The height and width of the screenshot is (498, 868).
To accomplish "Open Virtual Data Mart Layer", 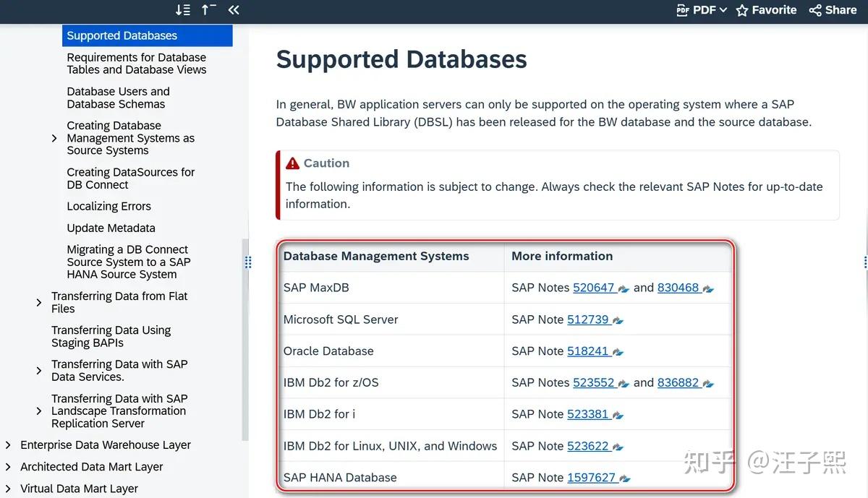I will (x=79, y=489).
